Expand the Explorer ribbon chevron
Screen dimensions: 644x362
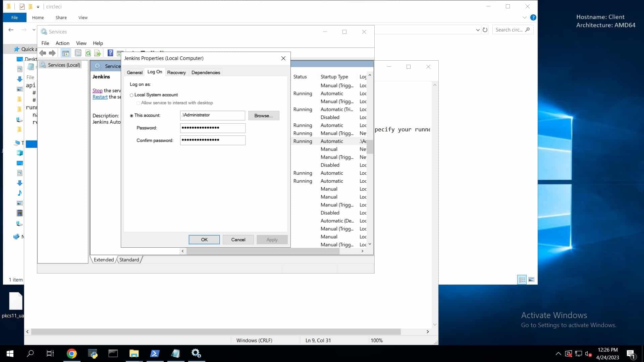pos(525,17)
